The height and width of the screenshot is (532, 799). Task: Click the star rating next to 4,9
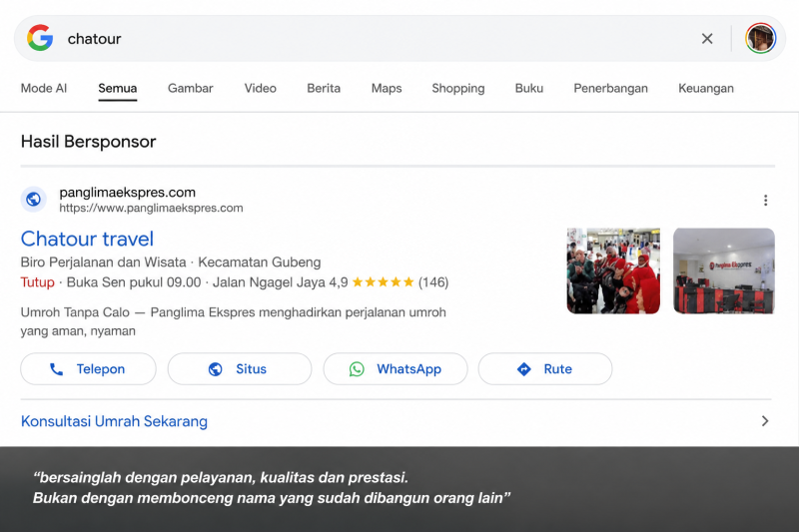[x=383, y=282]
